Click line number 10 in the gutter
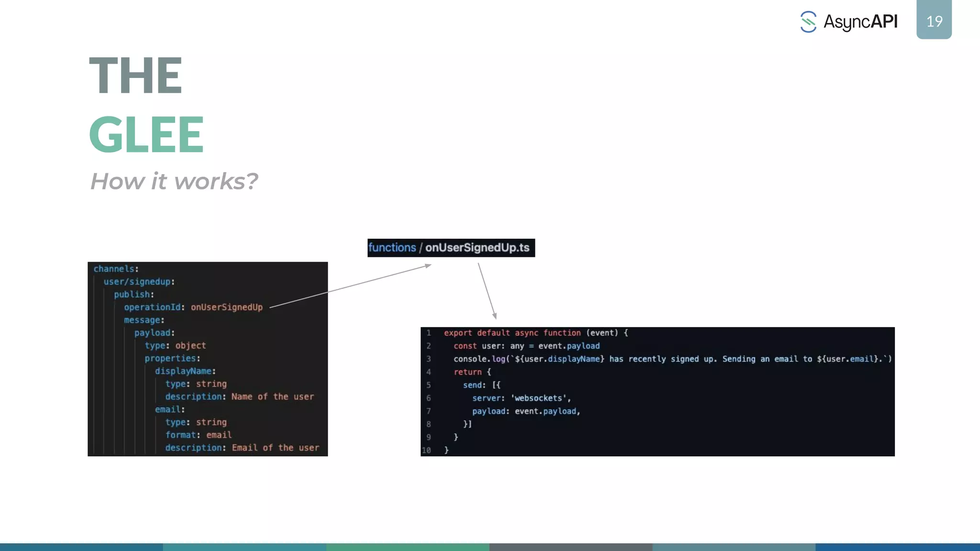980x551 pixels. pos(426,450)
